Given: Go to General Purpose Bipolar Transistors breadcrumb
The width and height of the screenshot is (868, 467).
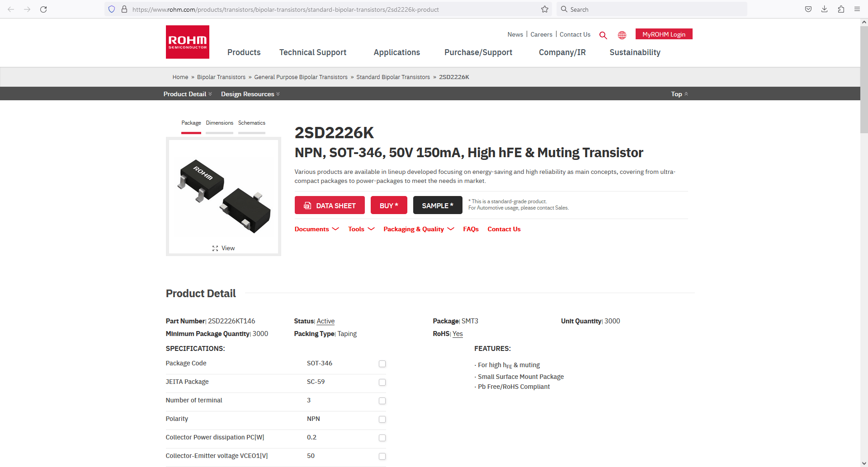Looking at the screenshot, I should coord(301,77).
